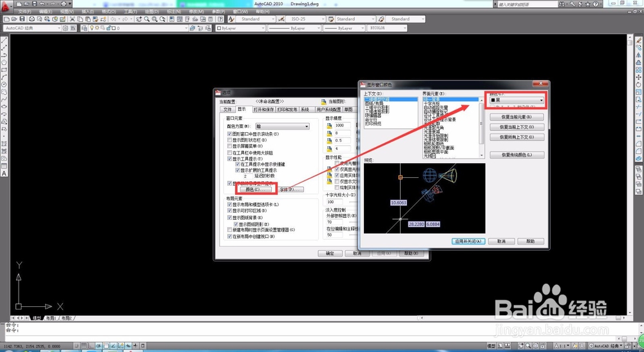Click the vertical scrollbar of 界面元素 list

pos(482,128)
